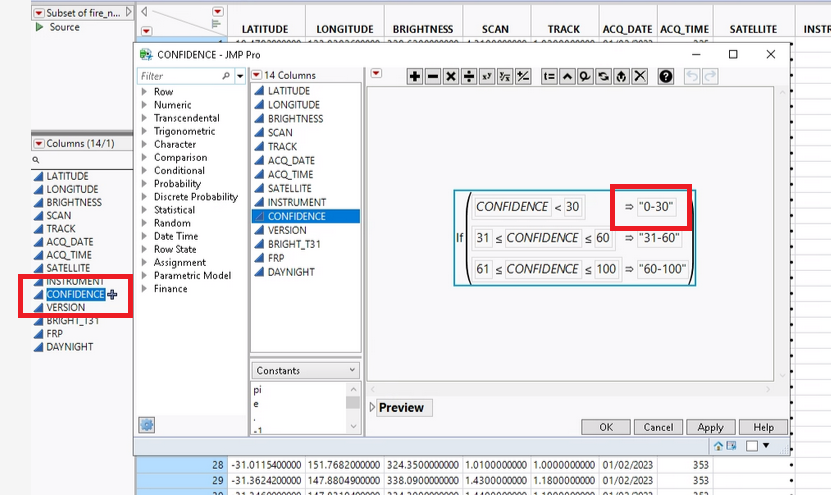
Task: Expand the Date Time function group
Action: tap(144, 236)
